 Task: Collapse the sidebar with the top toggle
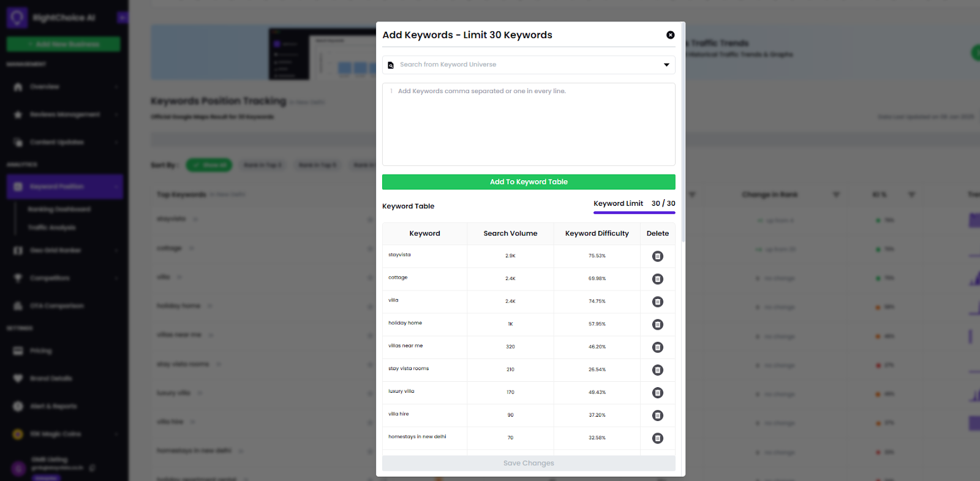pyautogui.click(x=123, y=18)
